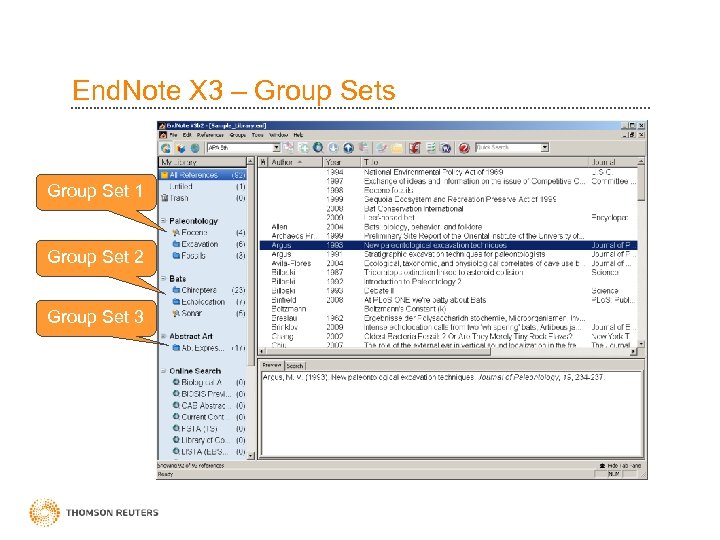Select the Avila-Flores 2004 reference row
Image resolution: width=720 pixels, height=540 pixels.
(448, 263)
